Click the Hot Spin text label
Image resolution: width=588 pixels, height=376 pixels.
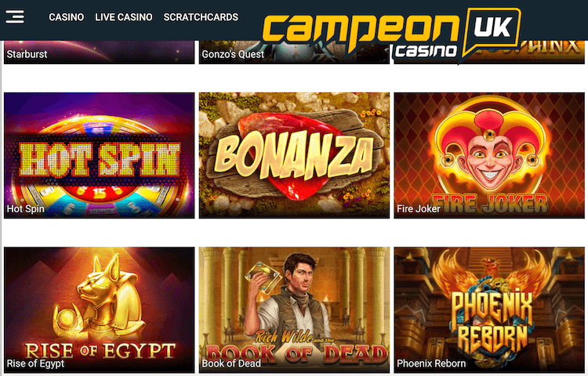(x=26, y=209)
